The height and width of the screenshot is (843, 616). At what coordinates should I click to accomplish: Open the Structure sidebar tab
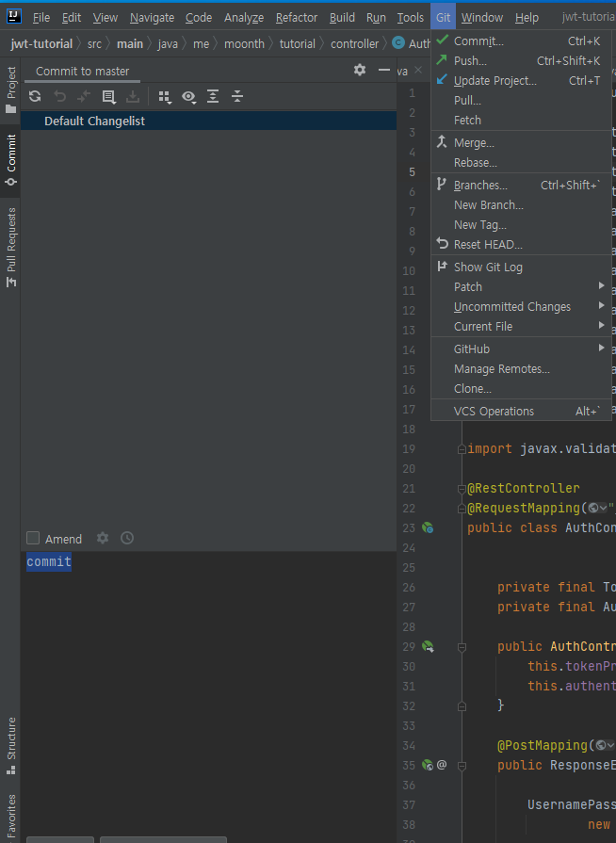tap(10, 746)
